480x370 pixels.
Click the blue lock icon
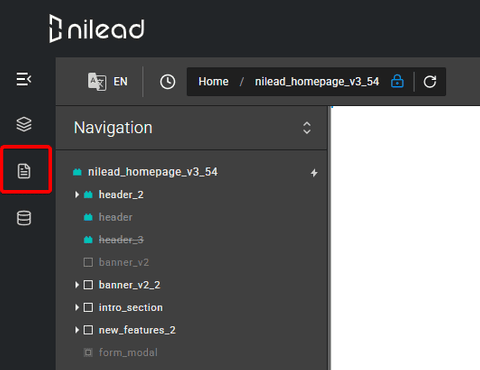tap(397, 81)
